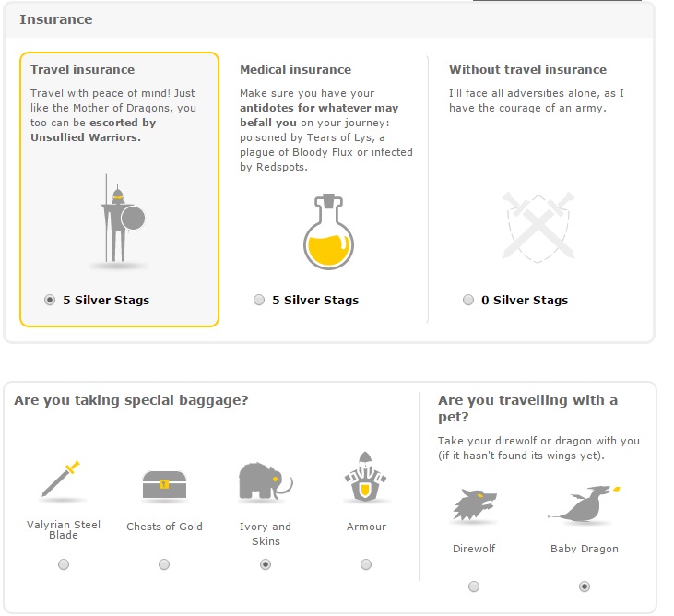Click the Armour knight icon
Image resolution: width=674 pixels, height=616 pixels.
coord(366,477)
